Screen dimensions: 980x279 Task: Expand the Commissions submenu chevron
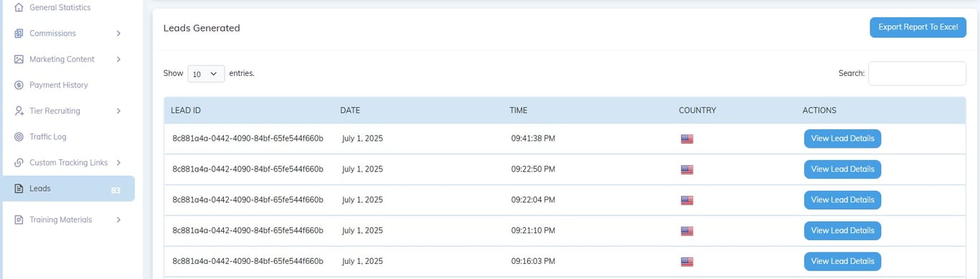(118, 33)
